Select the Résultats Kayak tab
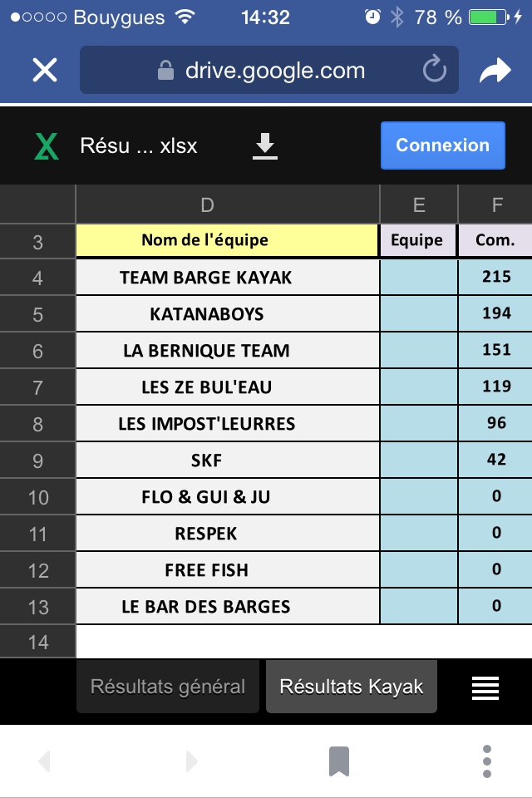 click(352, 687)
